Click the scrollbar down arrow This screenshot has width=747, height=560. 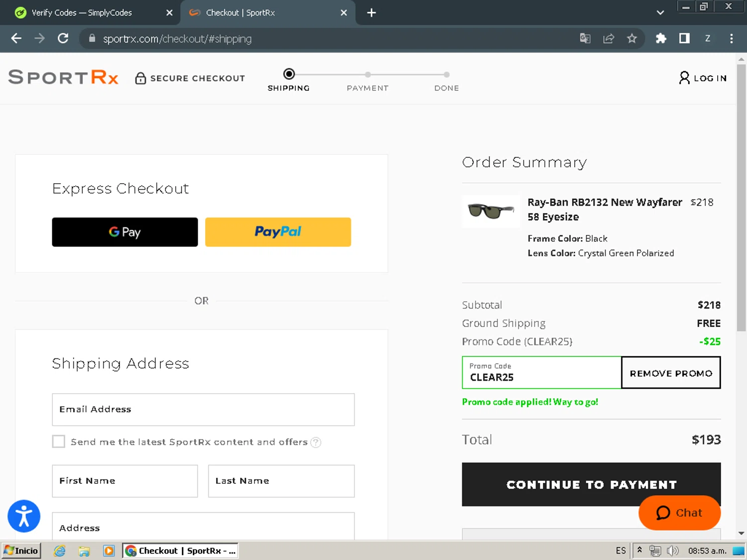(741, 533)
